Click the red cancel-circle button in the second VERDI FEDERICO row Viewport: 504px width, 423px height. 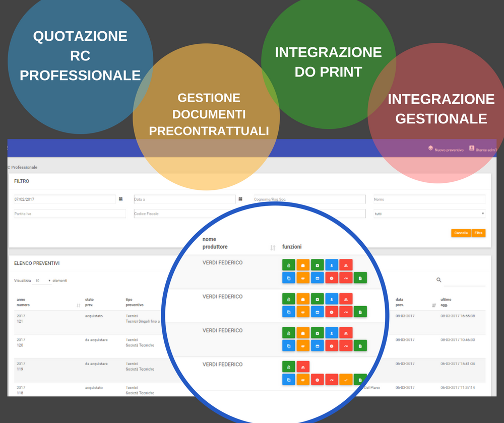[332, 312]
